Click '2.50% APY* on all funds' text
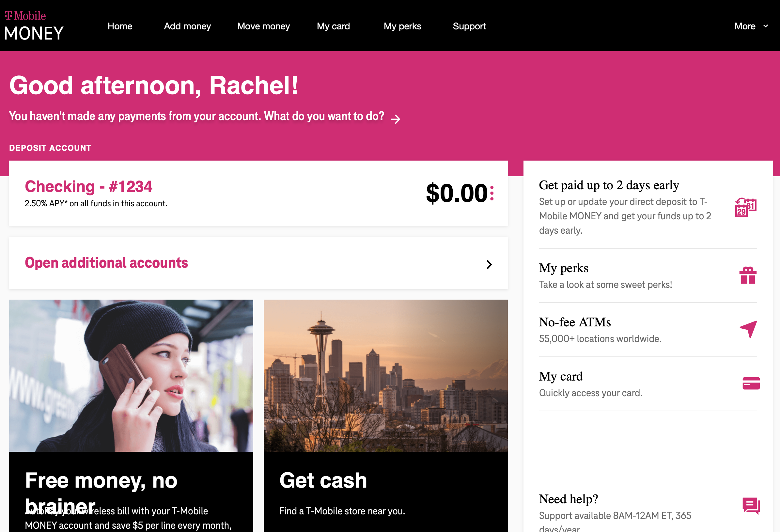The width and height of the screenshot is (780, 532). click(x=96, y=203)
